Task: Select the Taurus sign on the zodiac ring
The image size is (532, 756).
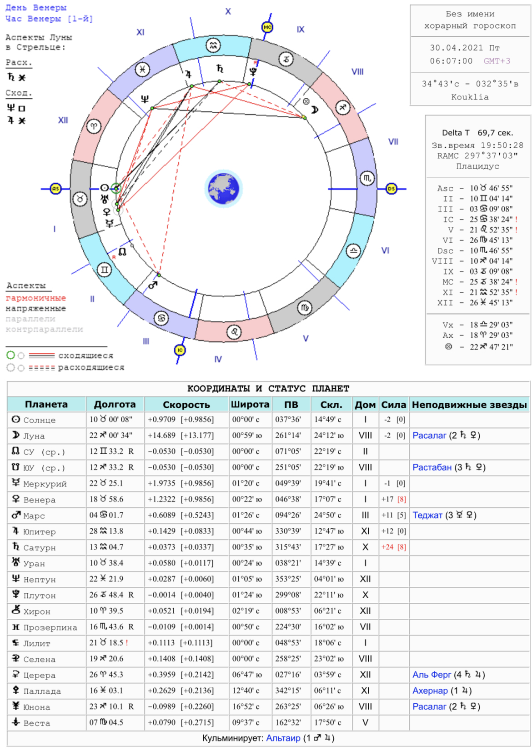Action: pyautogui.click(x=80, y=199)
